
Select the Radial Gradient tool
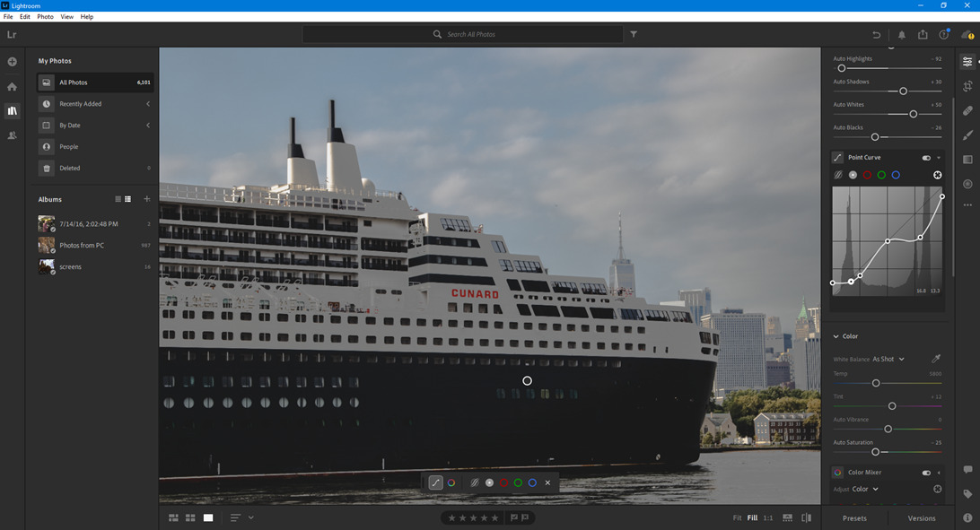tap(967, 184)
